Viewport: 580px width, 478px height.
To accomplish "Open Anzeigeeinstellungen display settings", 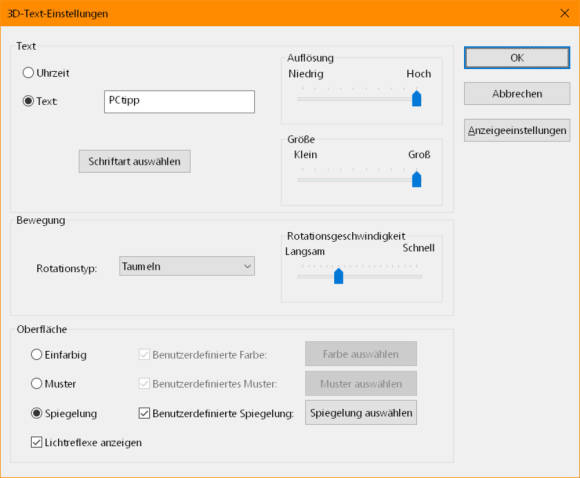I will pos(517,130).
